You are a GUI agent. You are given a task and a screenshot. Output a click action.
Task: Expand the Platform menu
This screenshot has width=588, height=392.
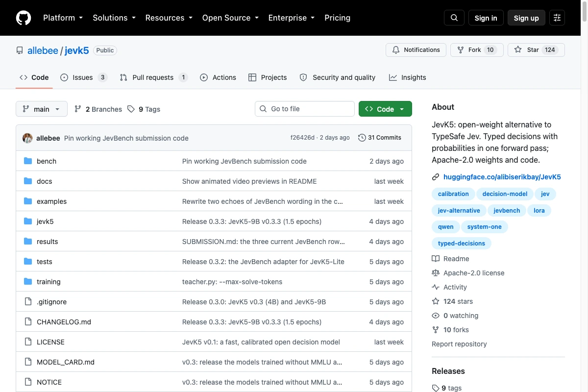tap(63, 18)
